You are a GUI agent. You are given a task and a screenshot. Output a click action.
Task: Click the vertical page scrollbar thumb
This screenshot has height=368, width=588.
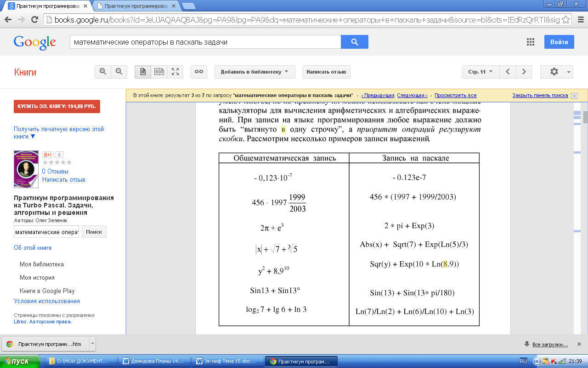pos(585,117)
